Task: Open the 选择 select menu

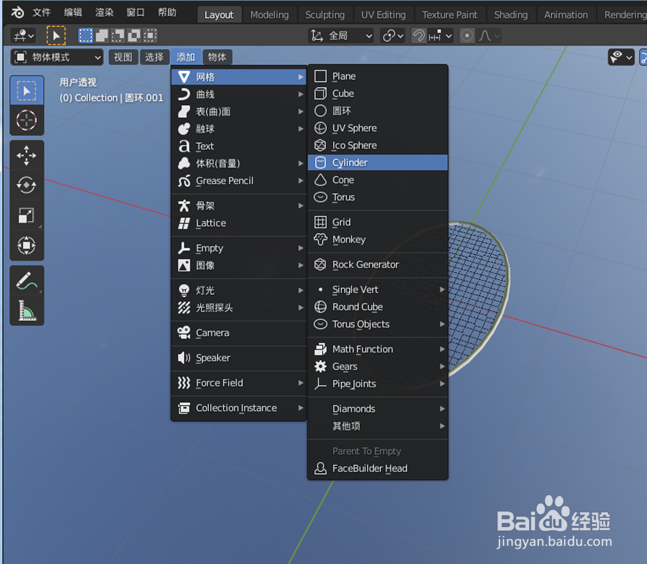Action: tap(154, 57)
